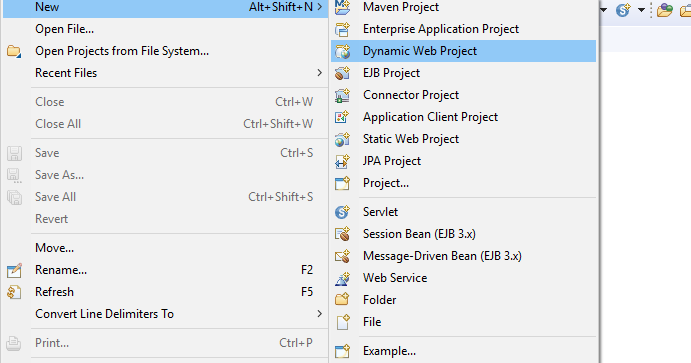Click the toolbar Servlet S icon
Screen dimensions: 691x363
pos(624,10)
